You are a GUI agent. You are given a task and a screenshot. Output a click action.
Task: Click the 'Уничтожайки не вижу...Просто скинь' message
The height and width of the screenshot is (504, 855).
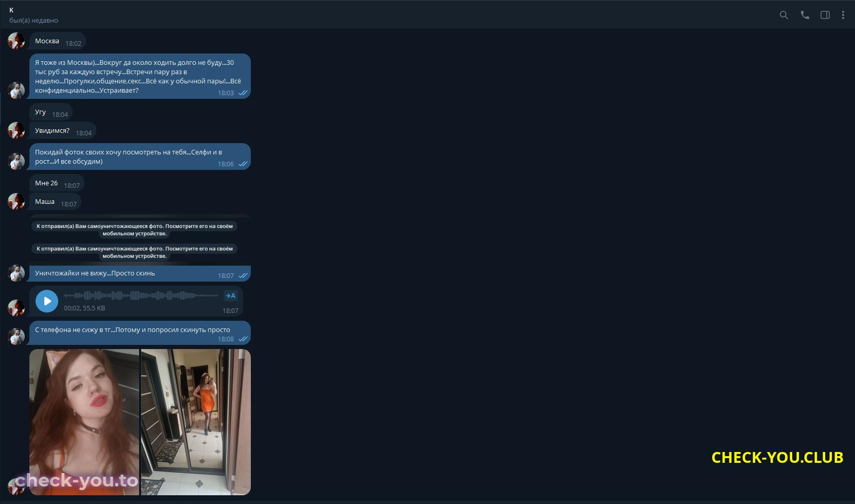coord(140,273)
